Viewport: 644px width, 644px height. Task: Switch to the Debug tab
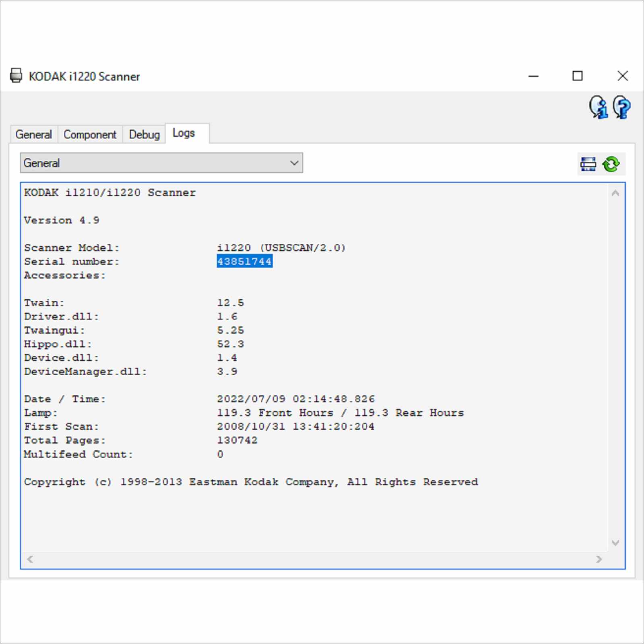[144, 134]
